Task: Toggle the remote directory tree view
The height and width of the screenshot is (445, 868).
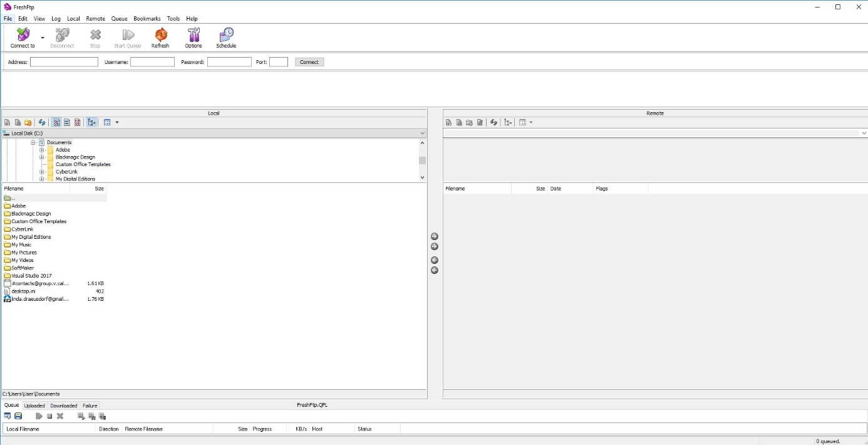Action: [508, 122]
